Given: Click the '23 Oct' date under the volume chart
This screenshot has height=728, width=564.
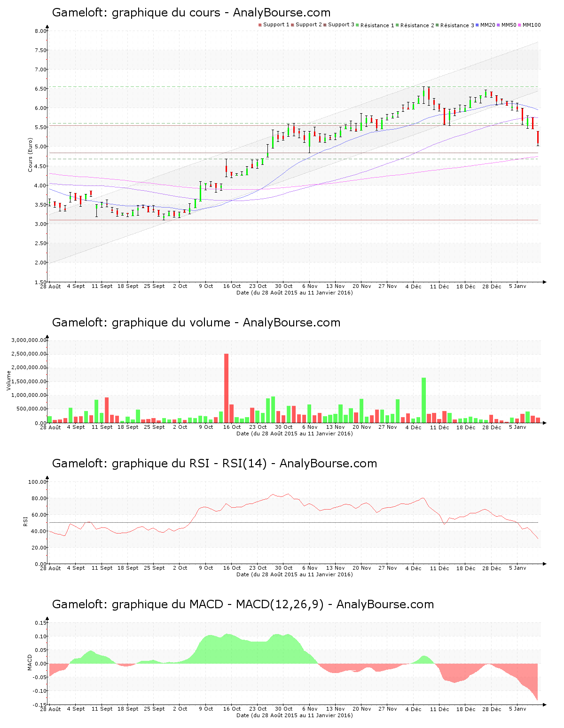Looking at the screenshot, I should [258, 427].
